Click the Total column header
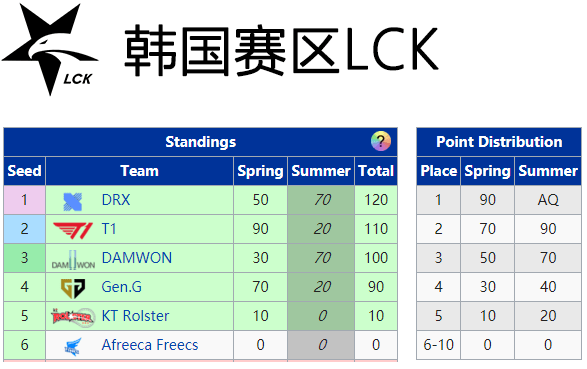 tap(376, 171)
